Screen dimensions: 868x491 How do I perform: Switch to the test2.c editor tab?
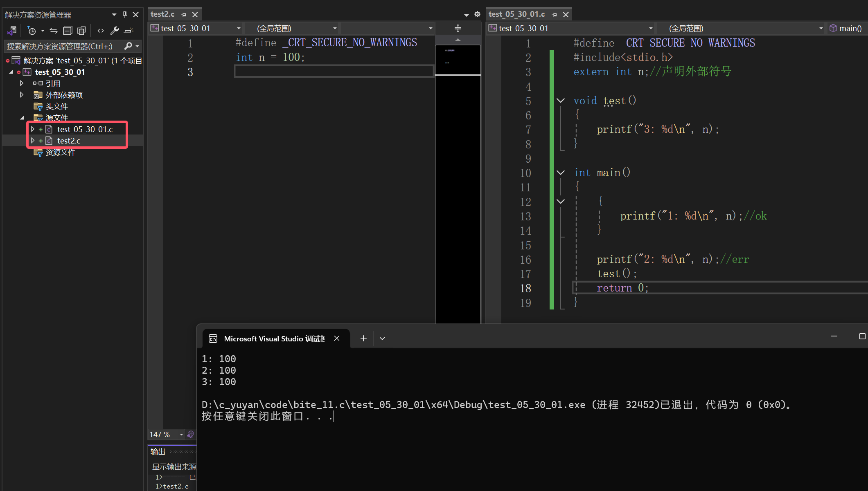coord(162,14)
